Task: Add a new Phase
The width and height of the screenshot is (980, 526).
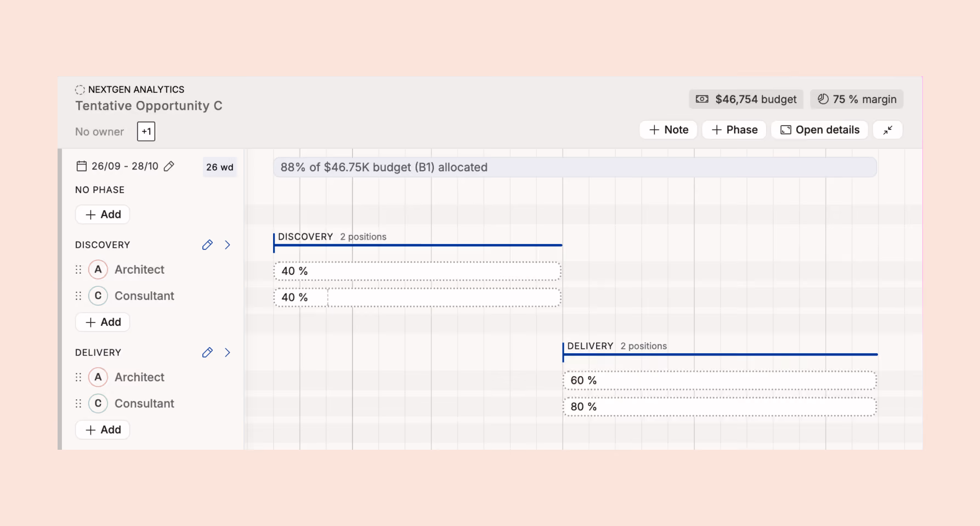Action: coord(734,130)
